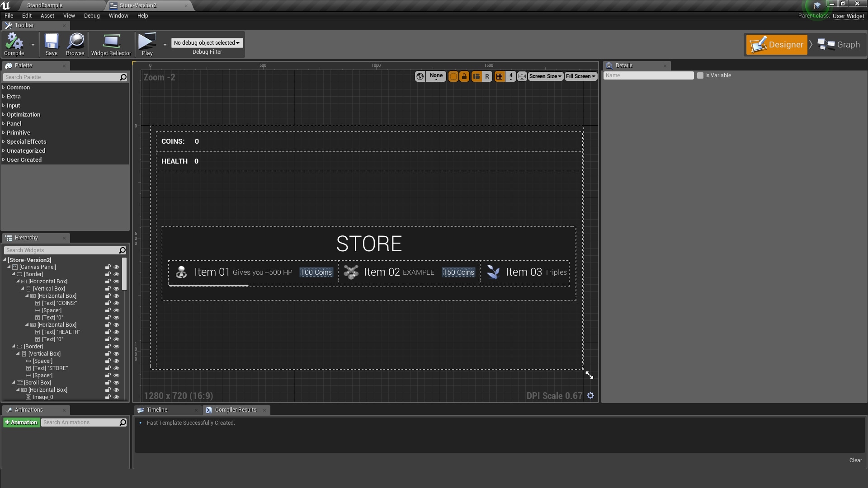This screenshot has height=488, width=868.
Task: Hide the Canvas Panel using eye icon
Action: (116, 267)
